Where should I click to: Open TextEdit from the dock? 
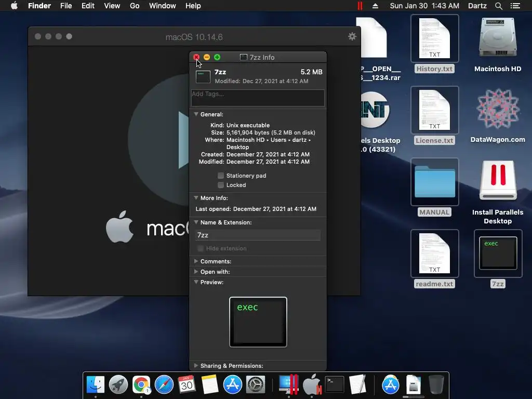[x=357, y=385]
